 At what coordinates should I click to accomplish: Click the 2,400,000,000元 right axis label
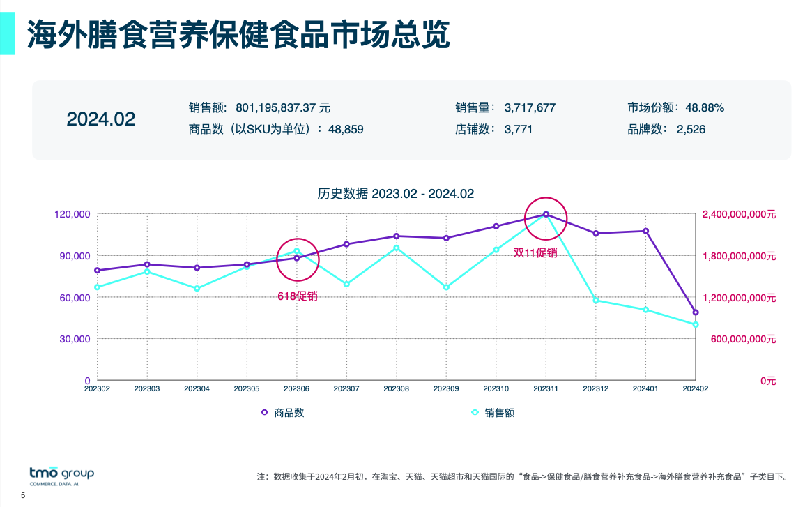click(739, 215)
